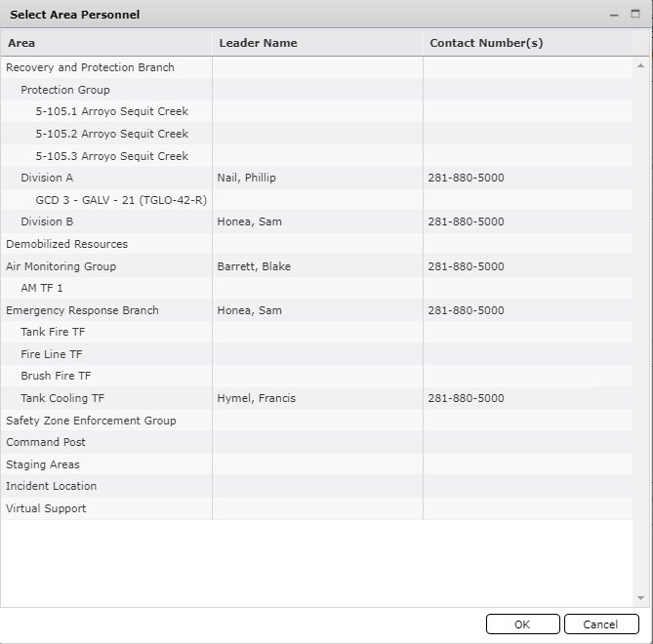653x644 pixels.
Task: Select the Tank Cooling TF row
Action: [x=62, y=398]
